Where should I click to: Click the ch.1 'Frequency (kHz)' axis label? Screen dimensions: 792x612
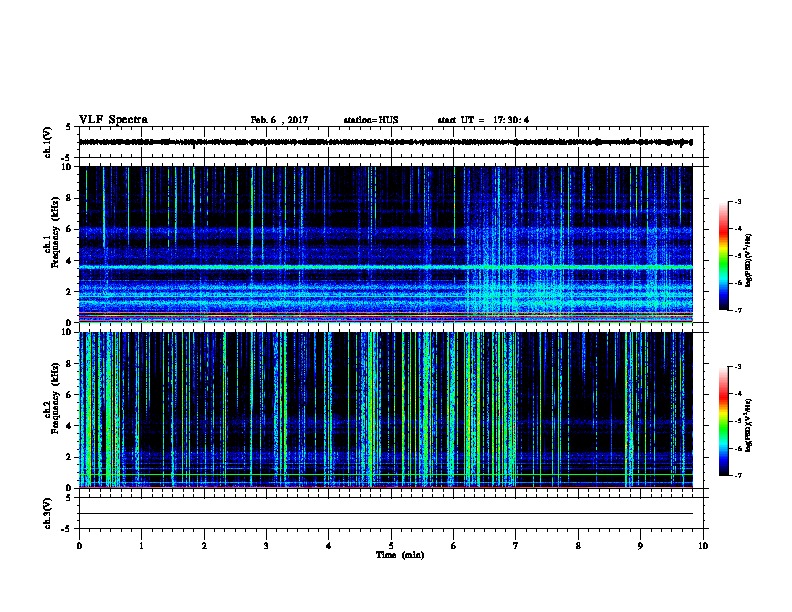click(54, 233)
